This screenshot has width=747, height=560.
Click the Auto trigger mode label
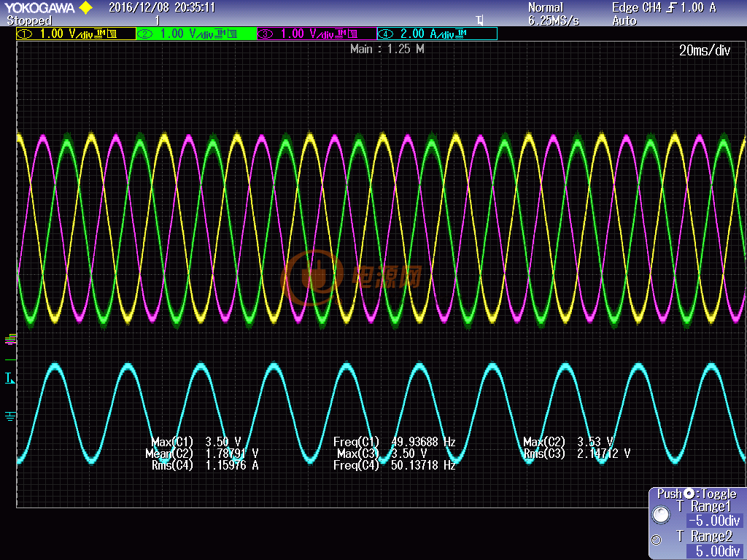pos(624,21)
